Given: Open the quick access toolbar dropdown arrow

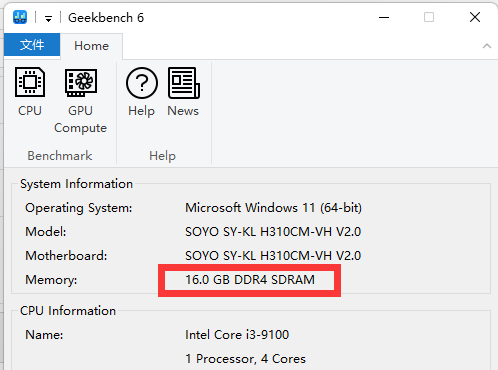Looking at the screenshot, I should 48,19.
